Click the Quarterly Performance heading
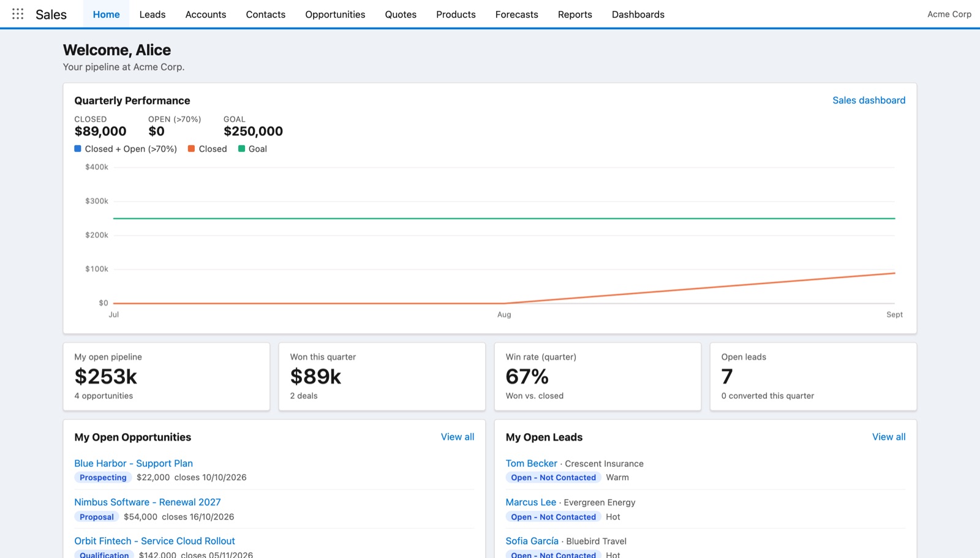The image size is (980, 558). pyautogui.click(x=132, y=100)
